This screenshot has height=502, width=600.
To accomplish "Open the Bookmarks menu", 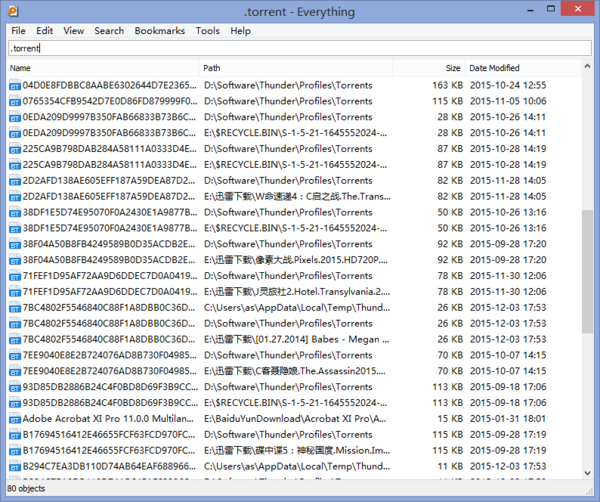I will coord(159,31).
